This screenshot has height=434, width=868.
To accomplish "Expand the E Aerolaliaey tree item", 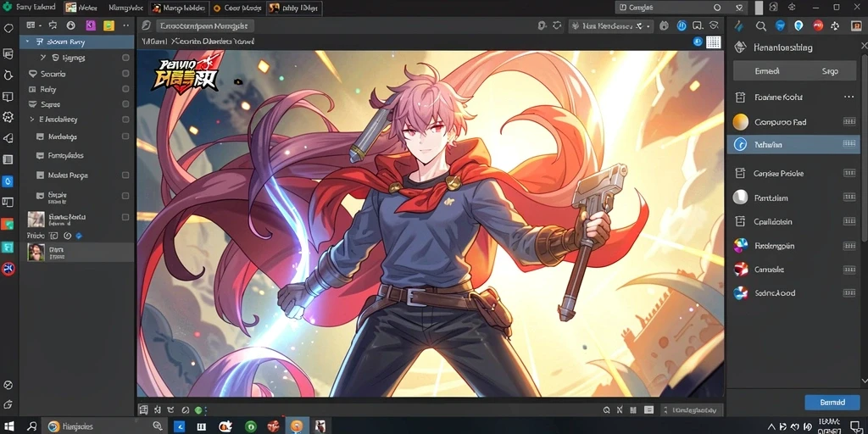I will tap(32, 119).
